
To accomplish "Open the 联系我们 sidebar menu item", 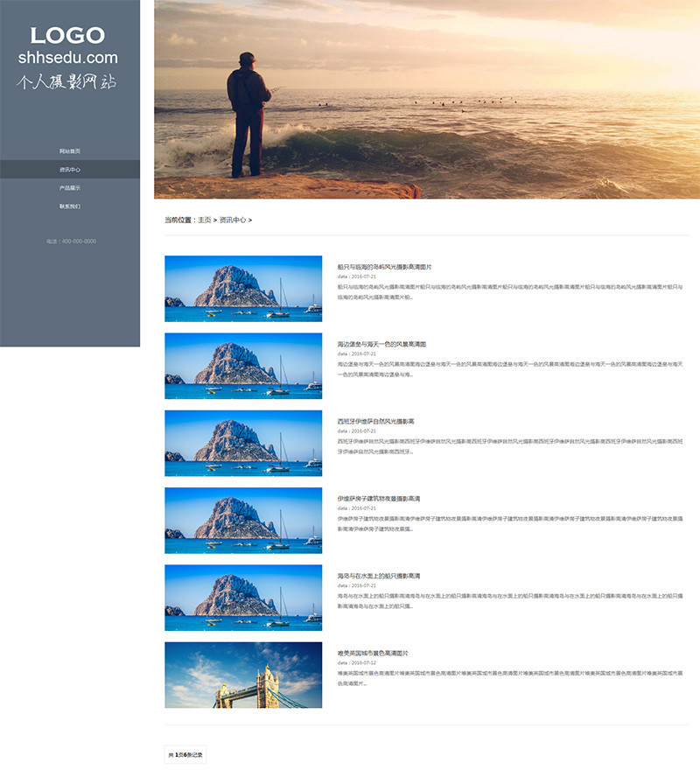I will [70, 206].
